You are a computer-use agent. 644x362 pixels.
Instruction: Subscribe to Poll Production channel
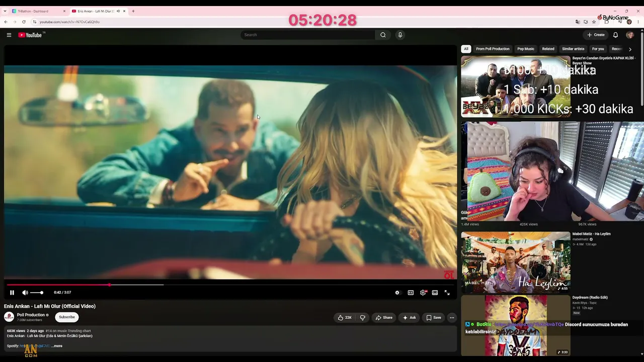click(x=67, y=317)
